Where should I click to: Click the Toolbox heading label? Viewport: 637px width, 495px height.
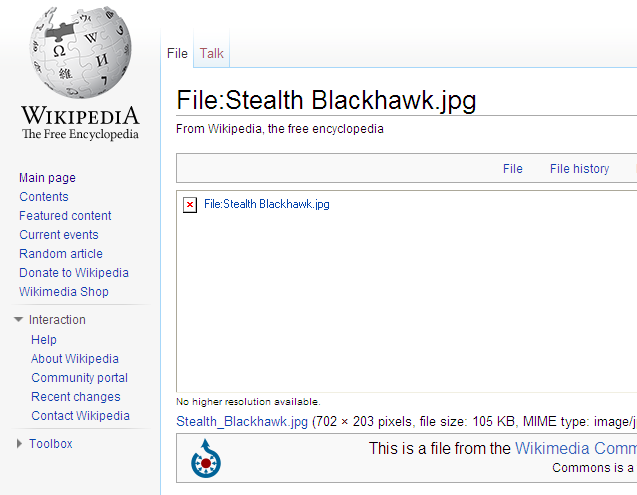[x=51, y=444]
